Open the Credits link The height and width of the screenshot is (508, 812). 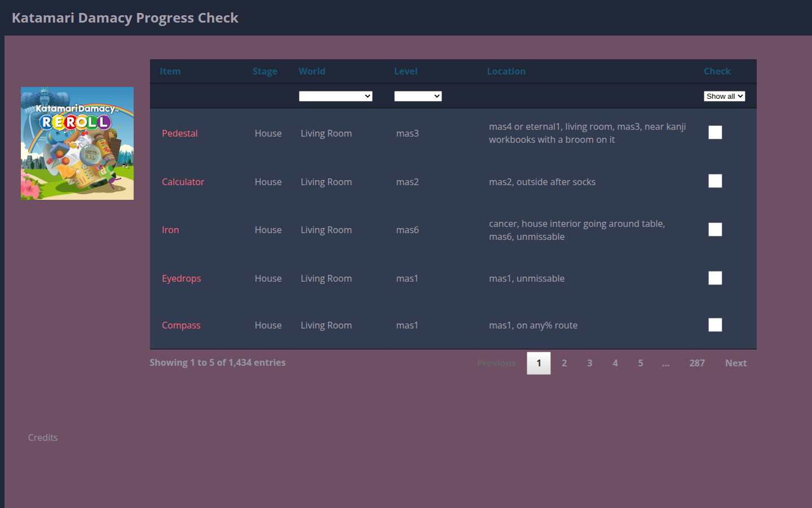point(43,437)
